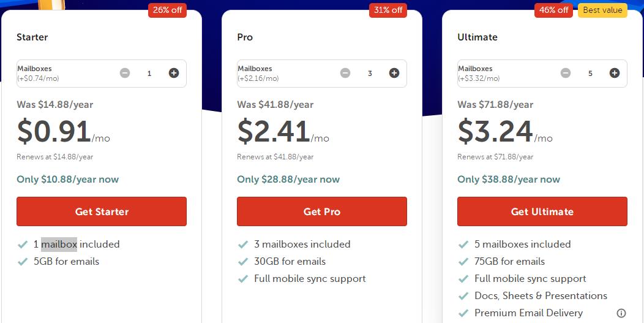Click the Get Ultimate button
This screenshot has height=323, width=644.
542,211
